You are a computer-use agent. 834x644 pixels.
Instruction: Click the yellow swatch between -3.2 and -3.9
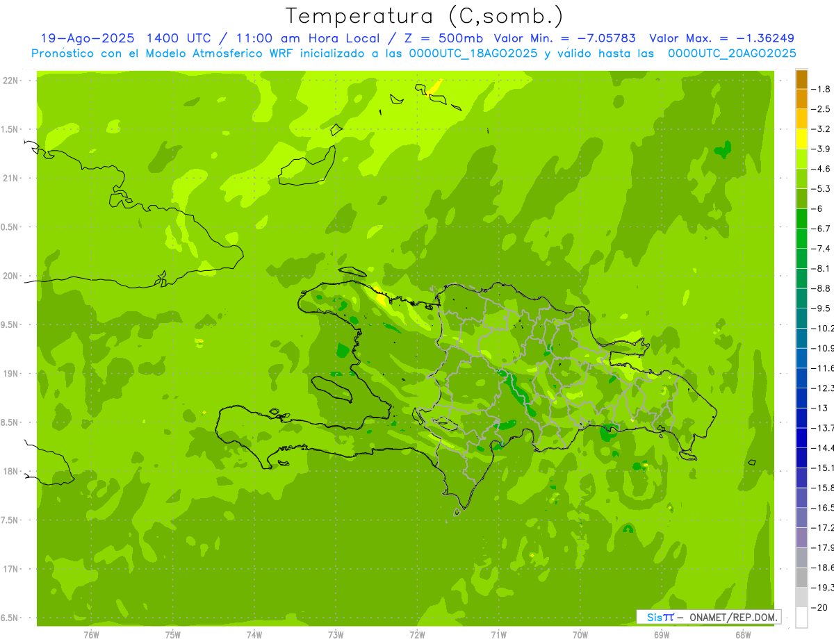click(x=801, y=139)
